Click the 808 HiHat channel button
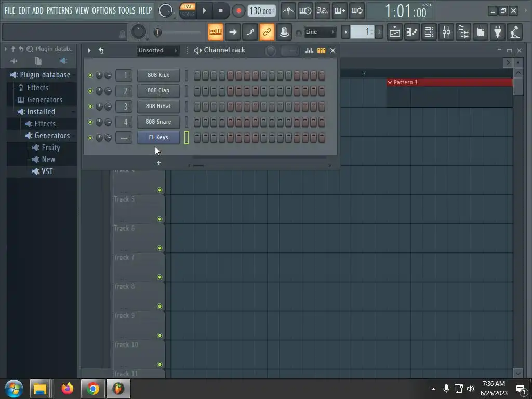Image resolution: width=532 pixels, height=399 pixels. (x=158, y=106)
